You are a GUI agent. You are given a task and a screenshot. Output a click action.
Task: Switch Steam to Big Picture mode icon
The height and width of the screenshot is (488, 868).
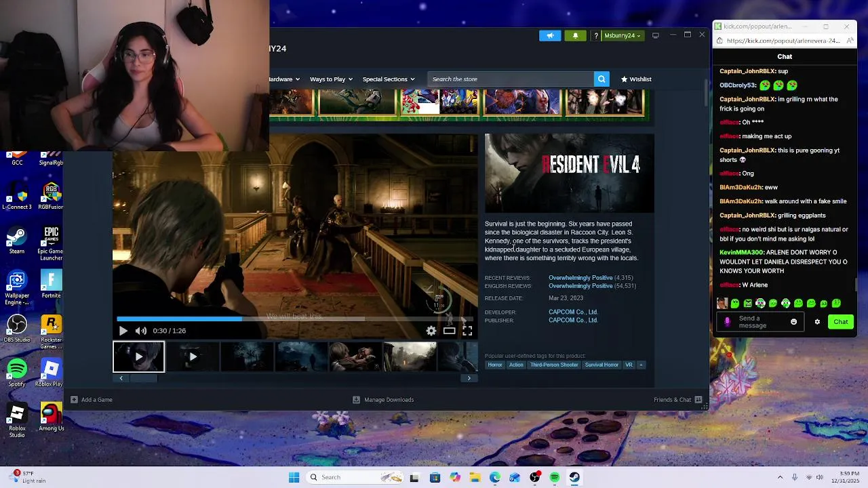click(655, 35)
